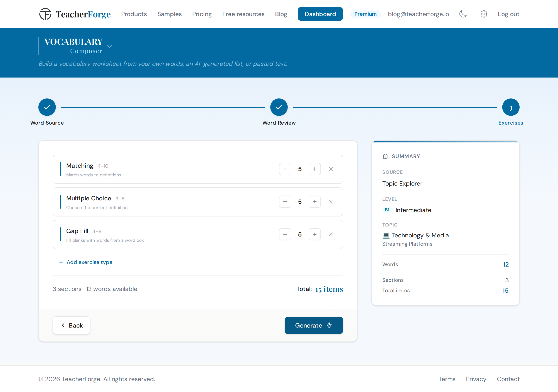Click the B1 level badge
The height and width of the screenshot is (392, 558).
tap(387, 210)
